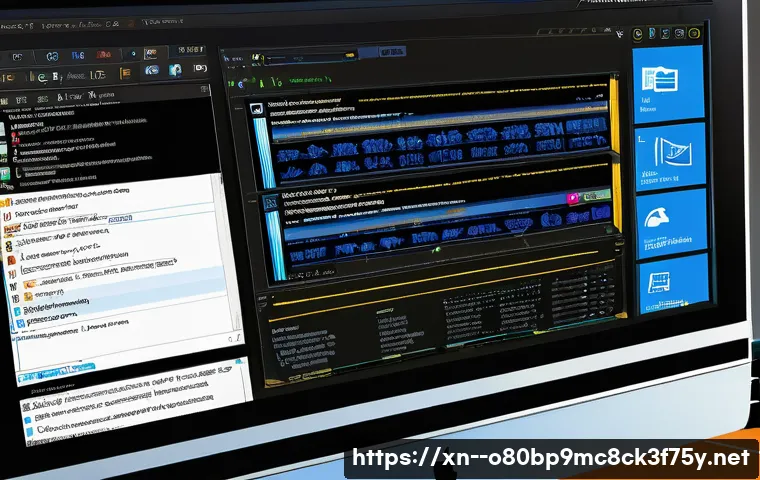Select the image thumbnail heading the lower track

click(x=270, y=201)
